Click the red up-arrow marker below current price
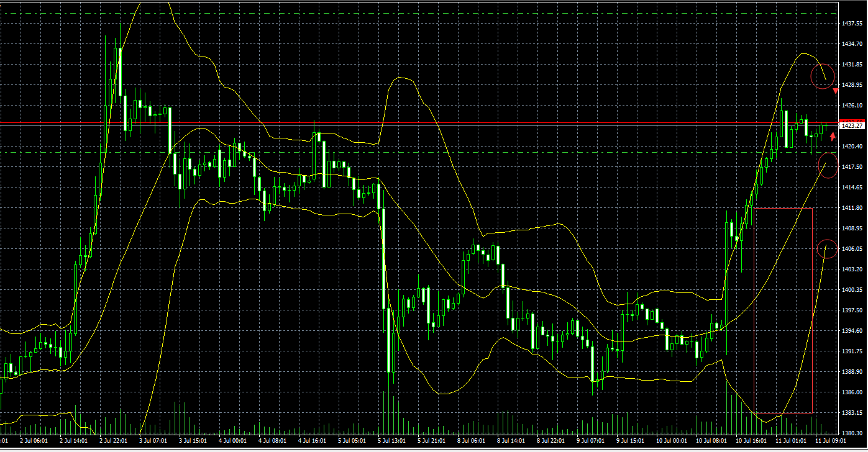This screenshot has height=452, width=868. click(x=833, y=137)
